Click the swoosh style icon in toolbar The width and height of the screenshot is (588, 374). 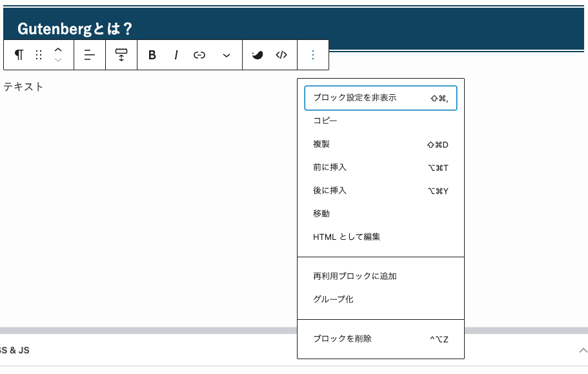pos(258,55)
